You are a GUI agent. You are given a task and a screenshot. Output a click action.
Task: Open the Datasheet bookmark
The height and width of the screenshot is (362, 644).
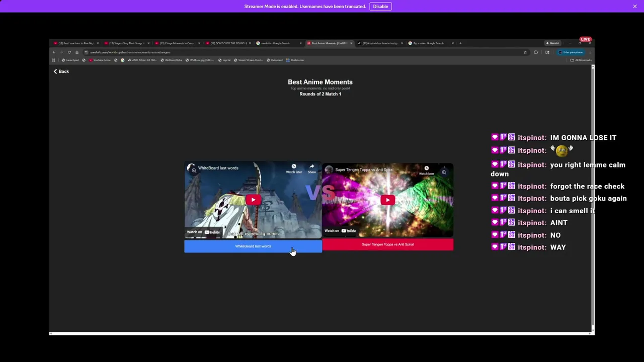pos(274,60)
